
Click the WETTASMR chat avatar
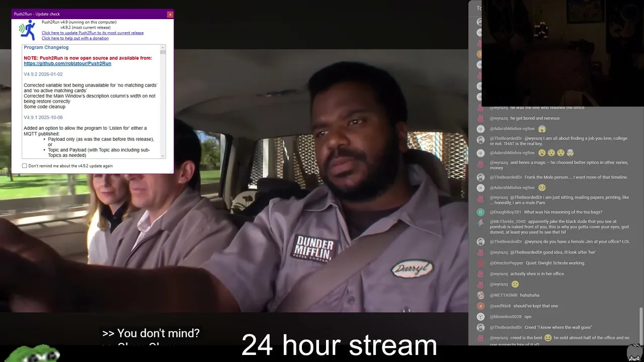coord(480,295)
